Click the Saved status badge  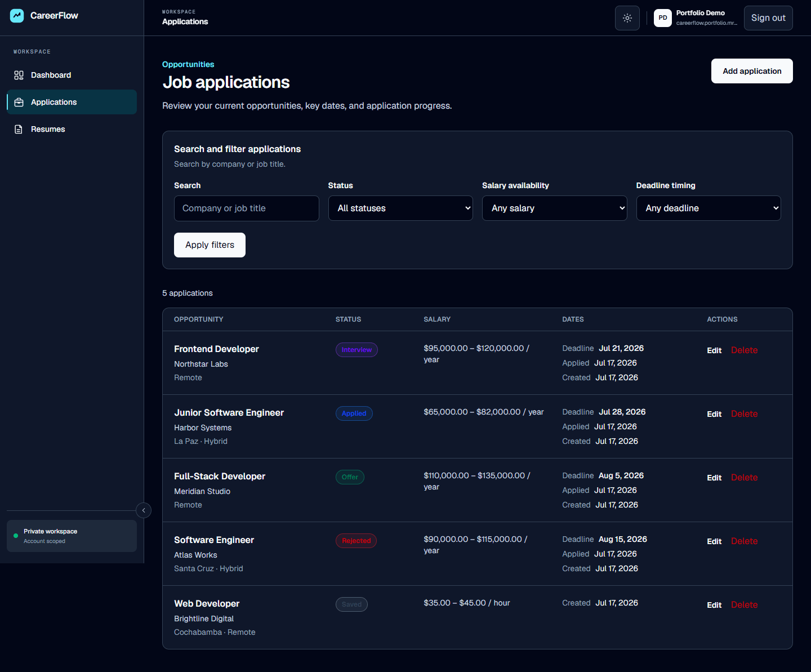(x=351, y=604)
